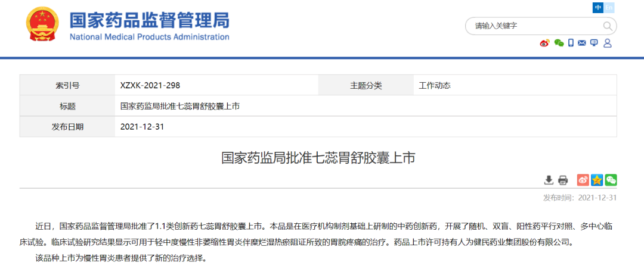Print the article with the printer icon
This screenshot has height=275, width=644.
563,180
